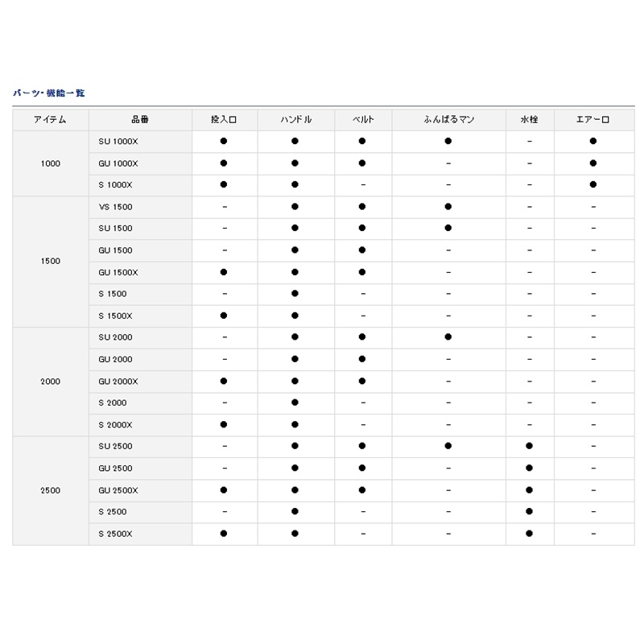The height and width of the screenshot is (644, 644).
Task: Click the 水栓 dot in S 2500 row
Action: pyautogui.click(x=529, y=511)
